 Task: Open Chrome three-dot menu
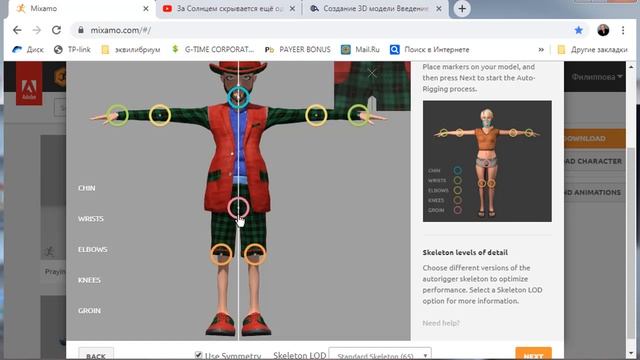pyautogui.click(x=623, y=30)
